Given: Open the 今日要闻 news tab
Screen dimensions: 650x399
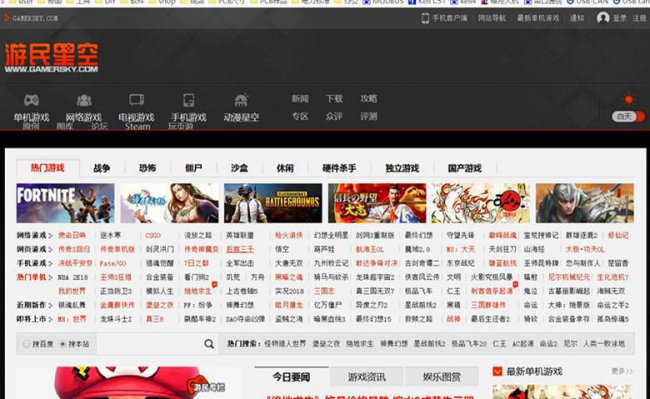Looking at the screenshot, I should [291, 377].
